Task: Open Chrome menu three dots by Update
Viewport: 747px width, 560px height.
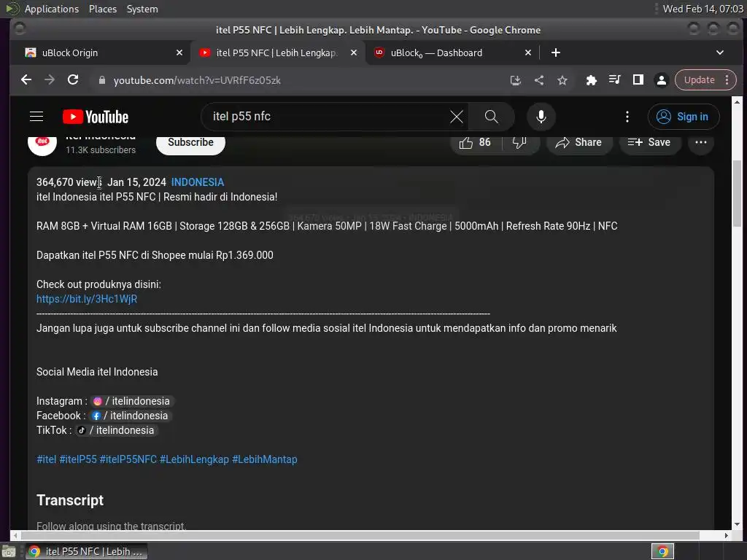Action: coord(727,80)
